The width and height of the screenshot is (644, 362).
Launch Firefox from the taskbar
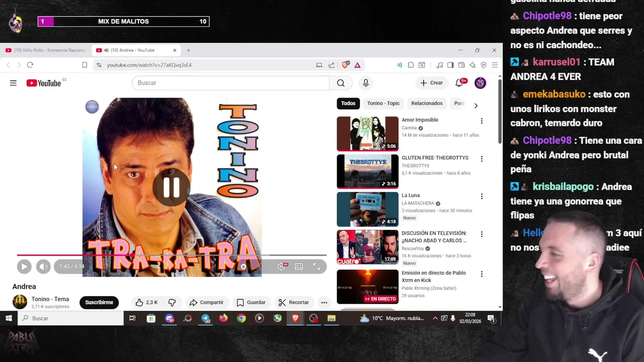(x=223, y=318)
